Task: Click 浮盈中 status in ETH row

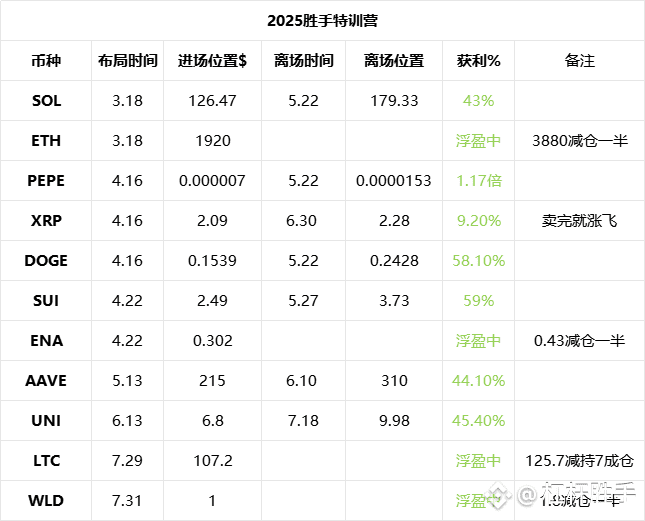Action: (x=478, y=141)
